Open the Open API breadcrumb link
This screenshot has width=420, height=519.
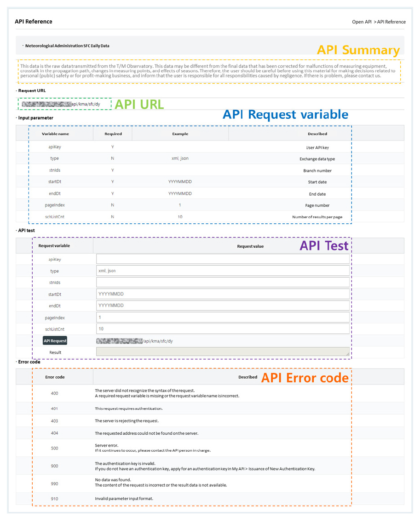tap(362, 22)
